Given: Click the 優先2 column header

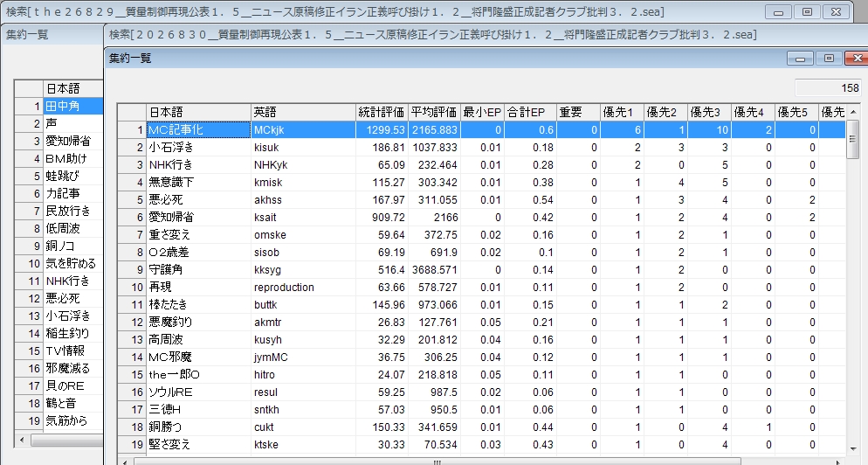Looking at the screenshot, I should (666, 112).
